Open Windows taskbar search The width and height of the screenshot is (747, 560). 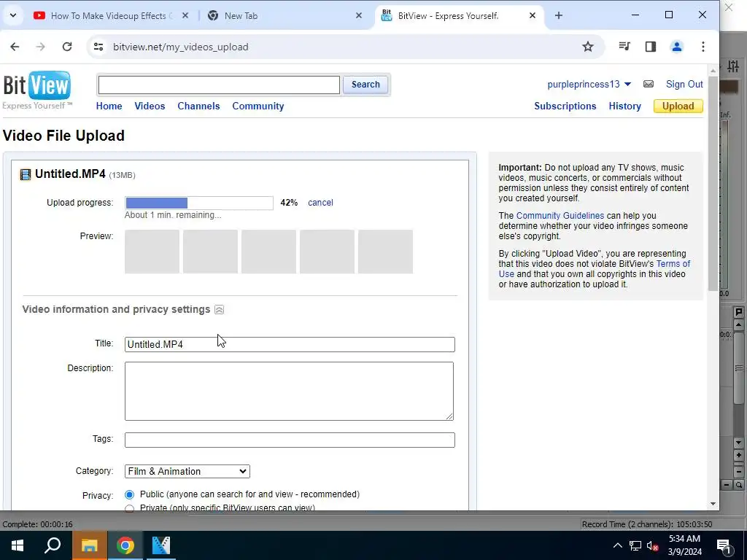pyautogui.click(x=53, y=545)
